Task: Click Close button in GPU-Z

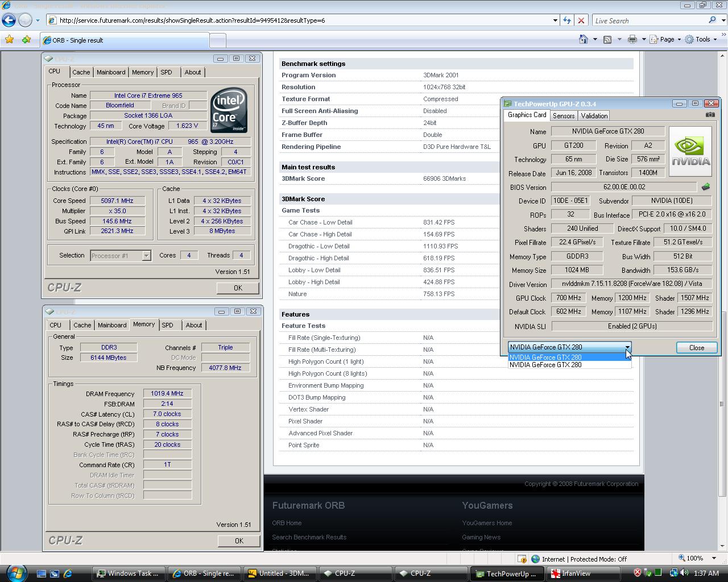Action: pos(696,347)
